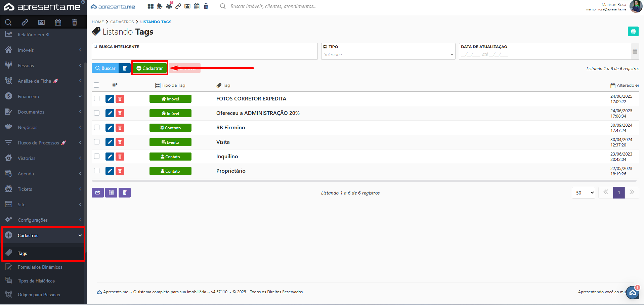Toggle the select-all checkbox in table header
This screenshot has width=644, height=305.
96,85
